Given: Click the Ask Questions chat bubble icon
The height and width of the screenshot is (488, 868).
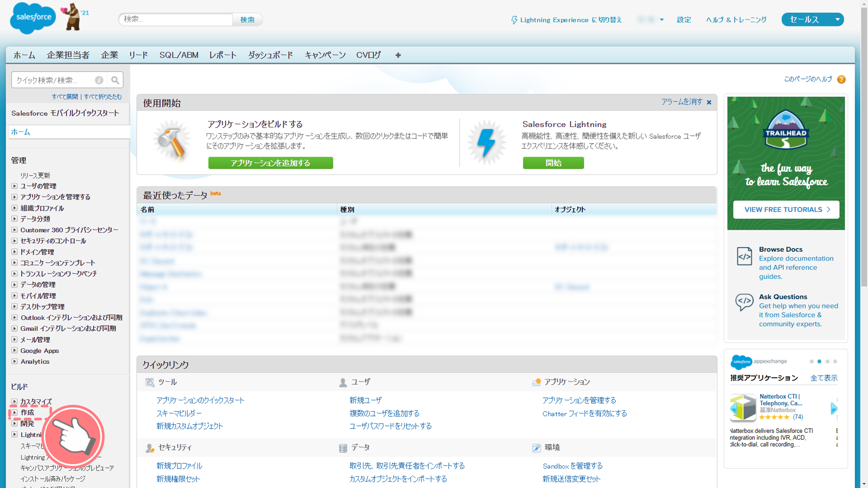Looking at the screenshot, I should (744, 302).
